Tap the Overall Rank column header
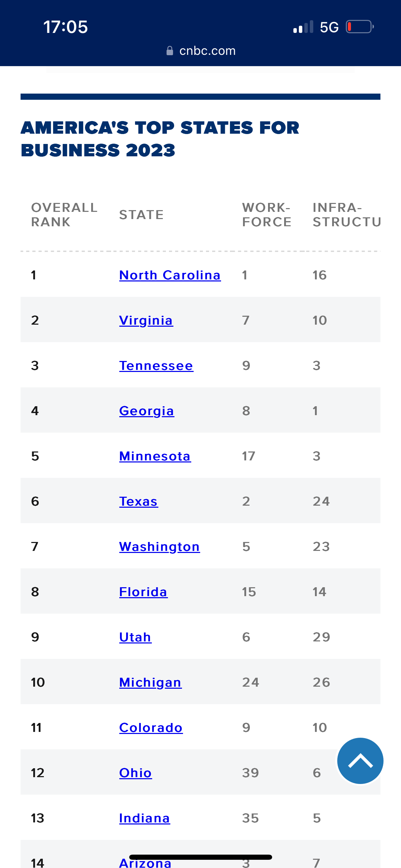401x868 pixels. click(64, 215)
